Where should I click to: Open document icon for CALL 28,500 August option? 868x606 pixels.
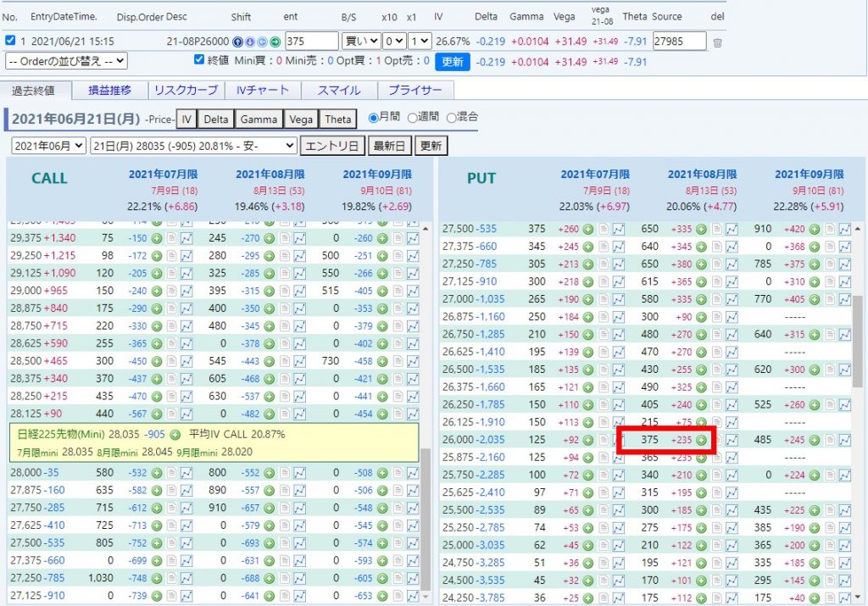tap(285, 361)
